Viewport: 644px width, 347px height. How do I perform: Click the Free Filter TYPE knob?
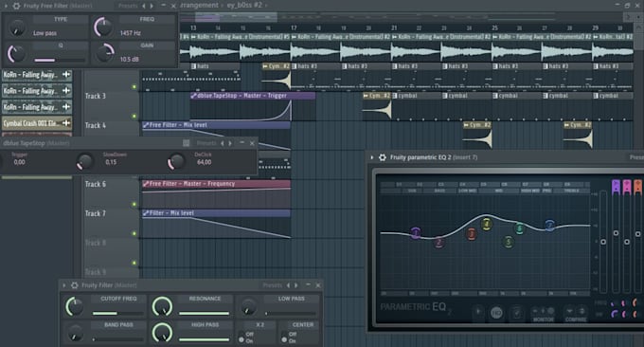[17, 27]
